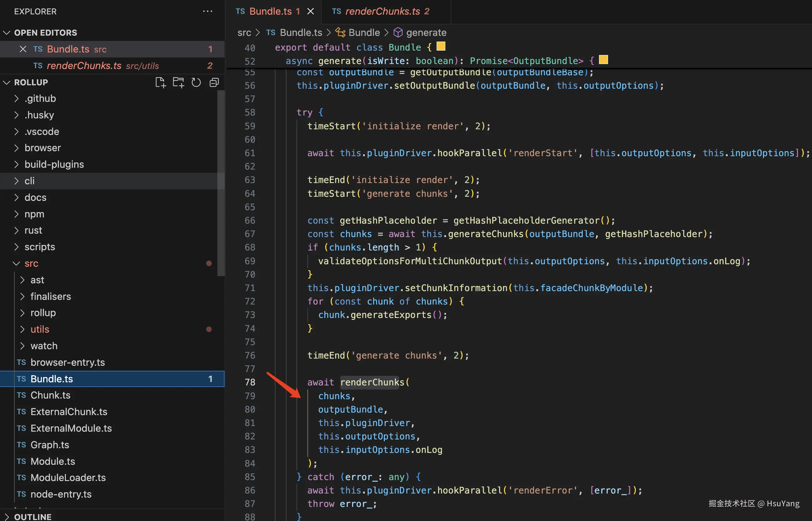
Task: Refresh the explorer file tree
Action: [196, 82]
